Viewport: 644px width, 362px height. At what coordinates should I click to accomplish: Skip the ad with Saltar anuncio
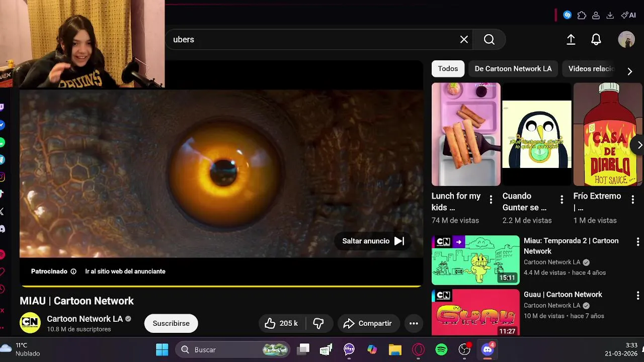click(x=373, y=241)
